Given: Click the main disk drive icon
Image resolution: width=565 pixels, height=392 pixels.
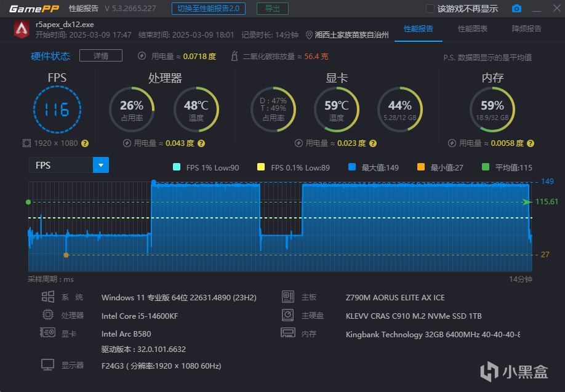Looking at the screenshot, I should pyautogui.click(x=287, y=315).
